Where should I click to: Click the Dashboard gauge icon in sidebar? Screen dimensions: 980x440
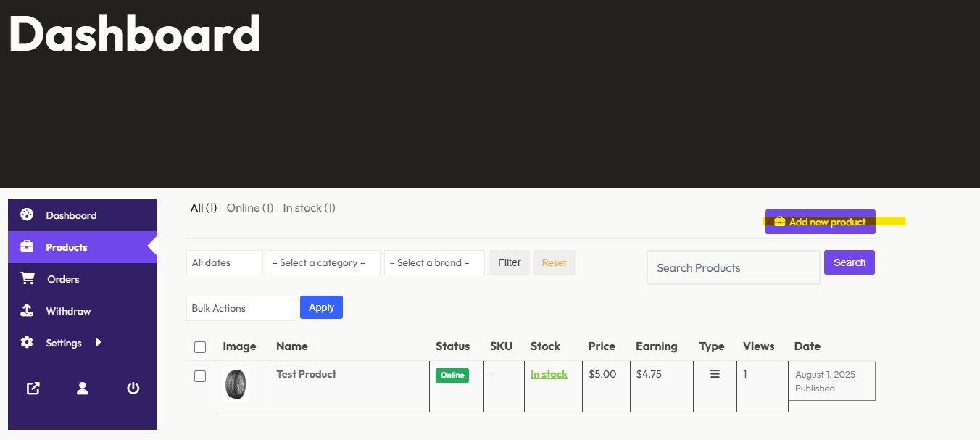pyautogui.click(x=27, y=215)
